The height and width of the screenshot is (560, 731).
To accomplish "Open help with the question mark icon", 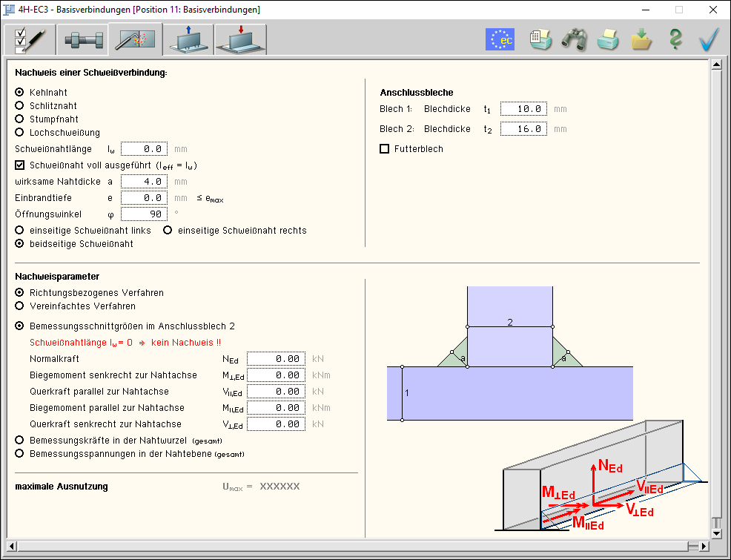I will (675, 39).
